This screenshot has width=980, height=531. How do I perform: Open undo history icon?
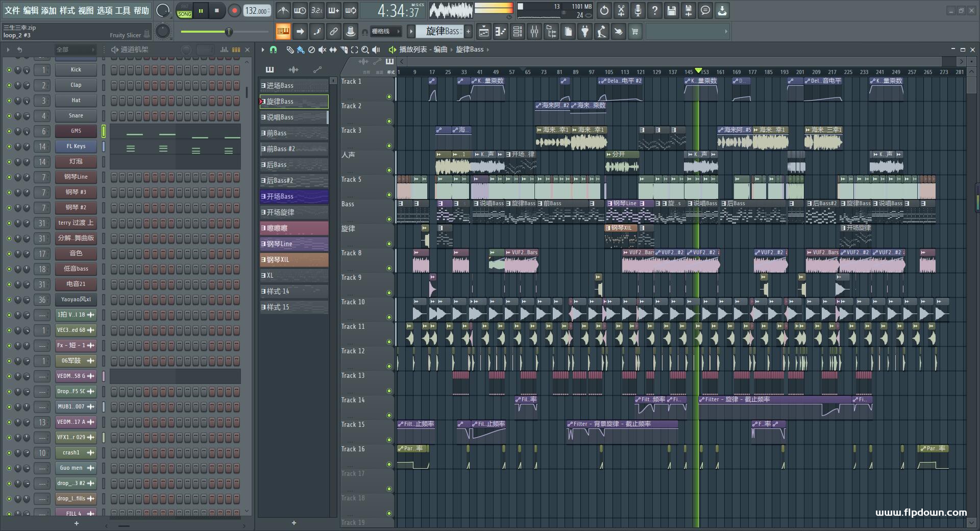pyautogui.click(x=604, y=10)
